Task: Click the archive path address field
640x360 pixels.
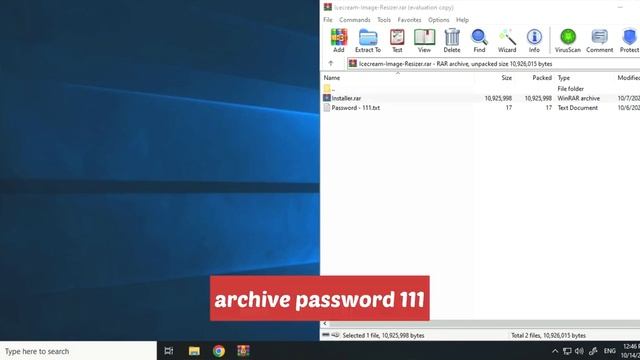Action: (493, 64)
